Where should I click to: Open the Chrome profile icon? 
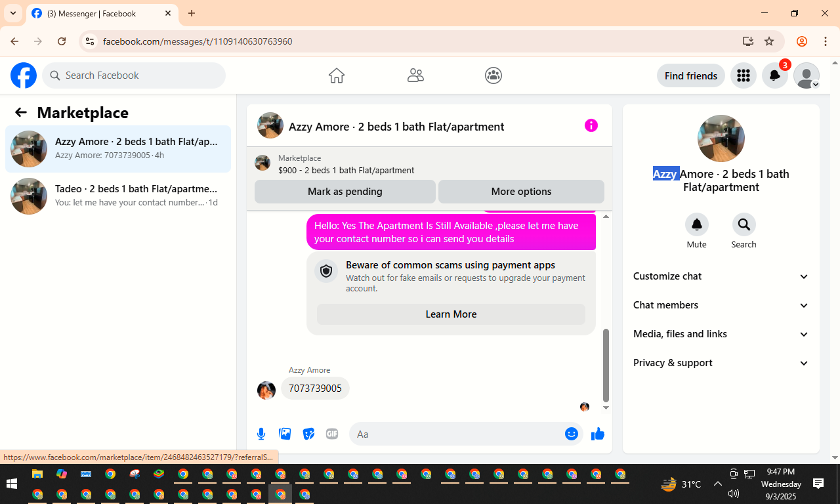point(802,41)
